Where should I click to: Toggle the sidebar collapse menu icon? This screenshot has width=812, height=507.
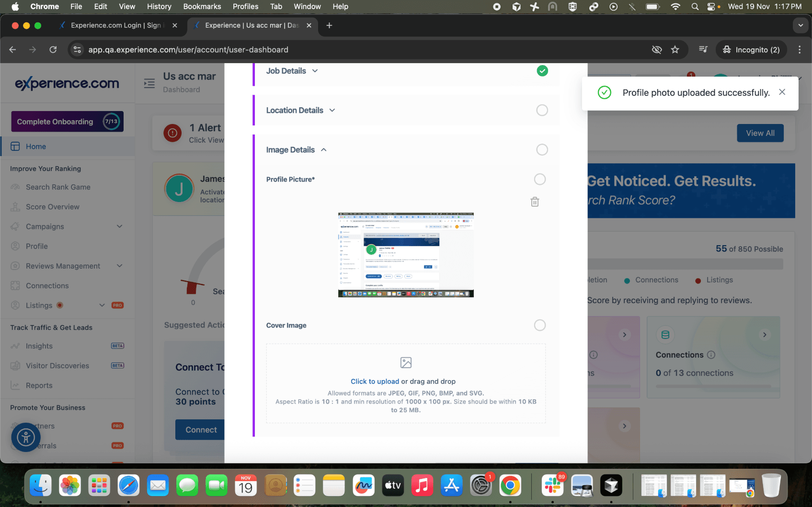click(x=149, y=83)
